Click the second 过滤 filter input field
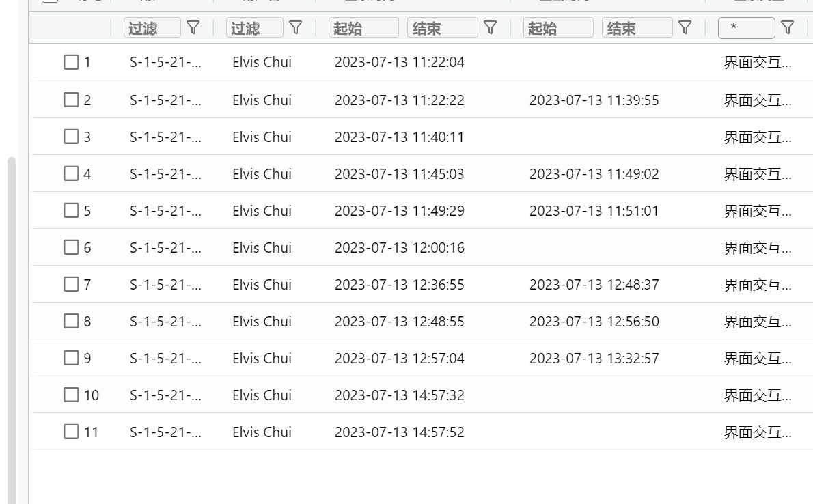 click(257, 28)
